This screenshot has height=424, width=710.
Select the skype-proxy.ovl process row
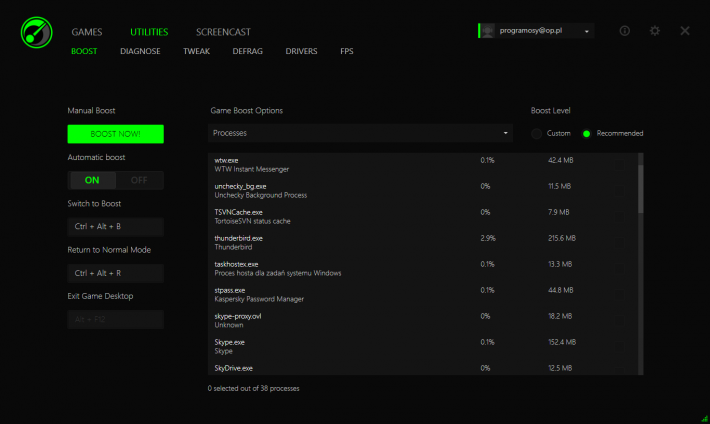pyautogui.click(x=422, y=321)
